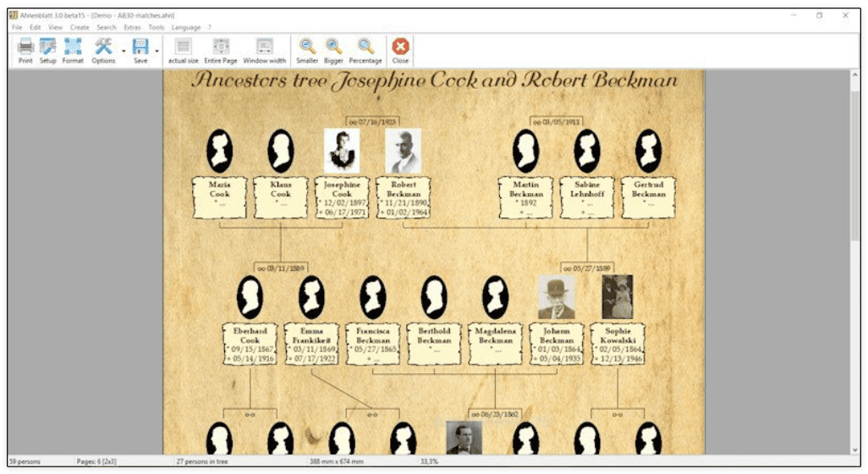868x474 pixels.
Task: Click marriage date 03/11/1889 label
Action: pyautogui.click(x=281, y=268)
